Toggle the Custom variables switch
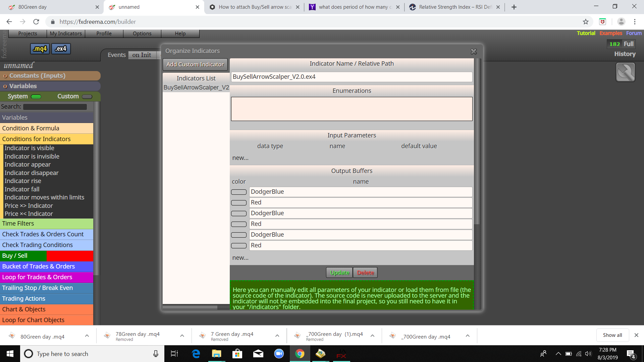Screen dimensions: 644x362 coord(87,97)
